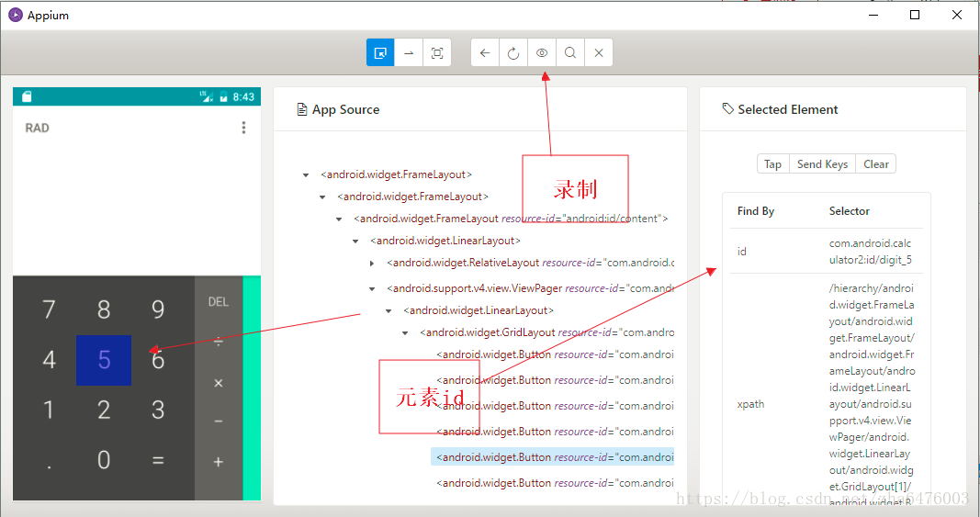This screenshot has width=980, height=517.
Task: Tap the selected element via Tap button
Action: click(x=773, y=163)
